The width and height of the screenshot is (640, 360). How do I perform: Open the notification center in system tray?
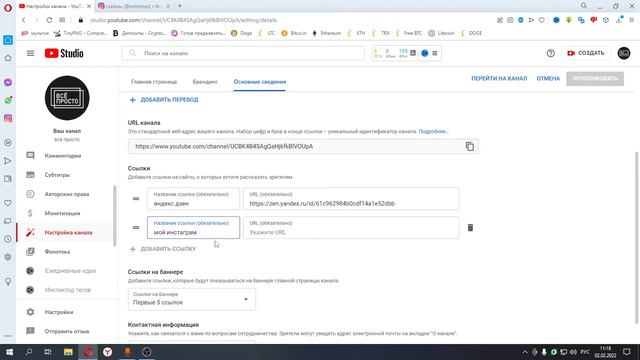[x=627, y=352]
